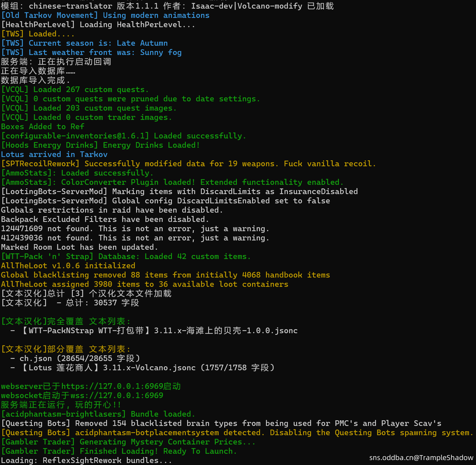Click the 'WTT-PackNStrap WTT-打包带' jsonc entry
The height and width of the screenshot is (465, 476).
(x=154, y=331)
